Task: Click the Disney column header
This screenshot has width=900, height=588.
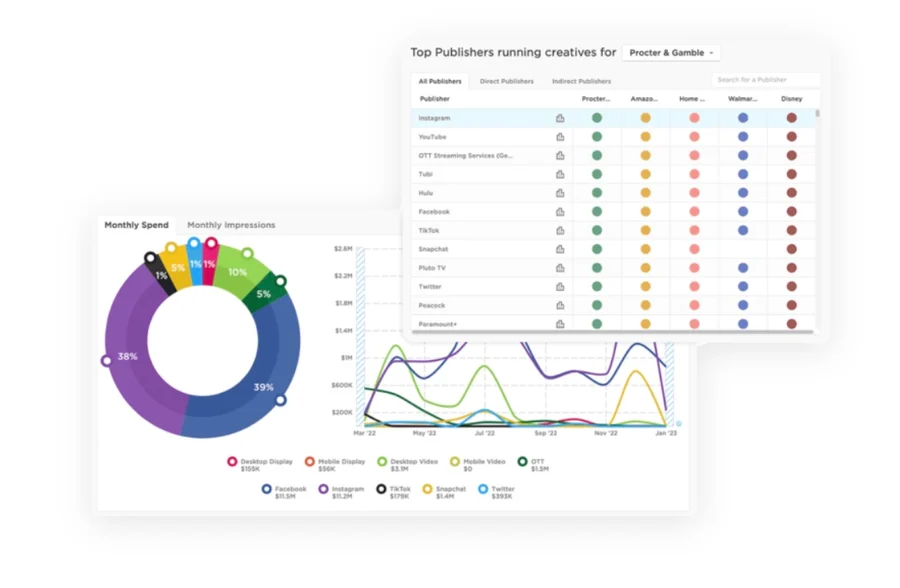Action: coord(792,99)
